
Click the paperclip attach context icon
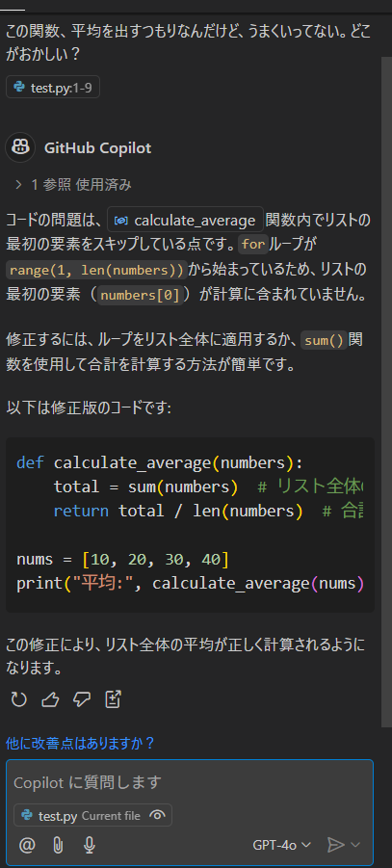point(58,845)
